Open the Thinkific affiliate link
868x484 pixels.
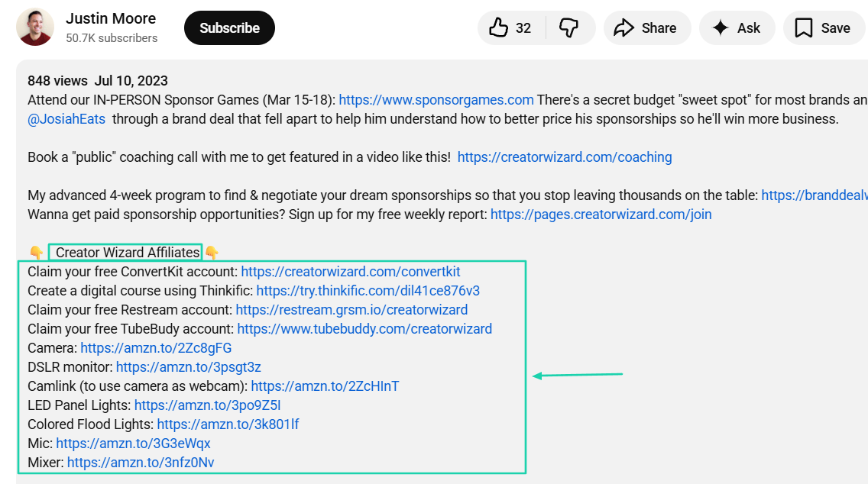tap(368, 290)
